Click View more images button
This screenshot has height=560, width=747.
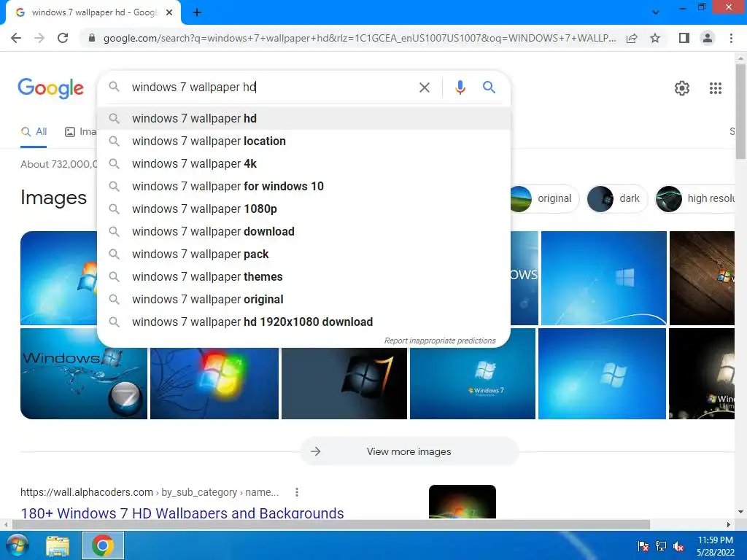[x=409, y=451]
